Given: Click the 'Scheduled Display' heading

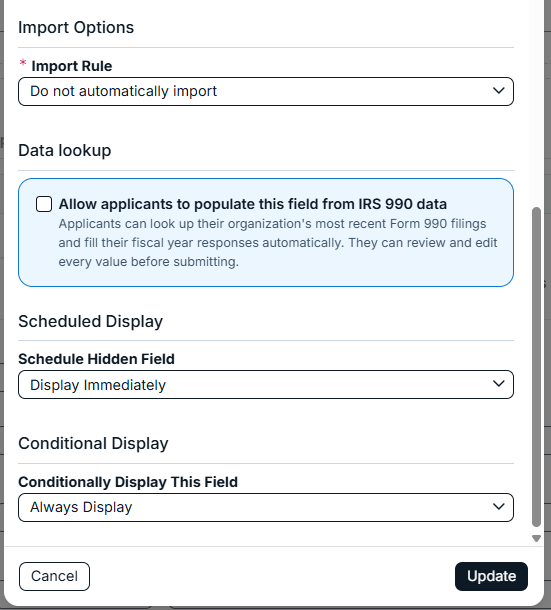Looking at the screenshot, I should pyautogui.click(x=90, y=321).
